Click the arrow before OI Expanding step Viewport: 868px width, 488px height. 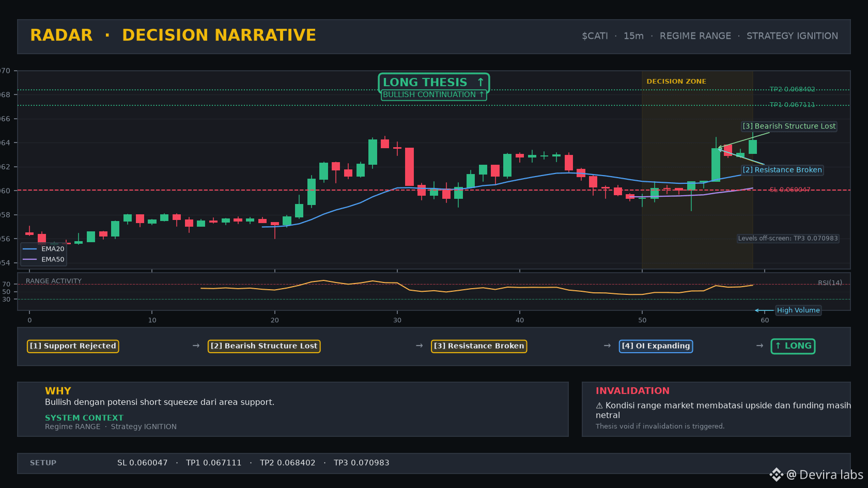tap(607, 345)
